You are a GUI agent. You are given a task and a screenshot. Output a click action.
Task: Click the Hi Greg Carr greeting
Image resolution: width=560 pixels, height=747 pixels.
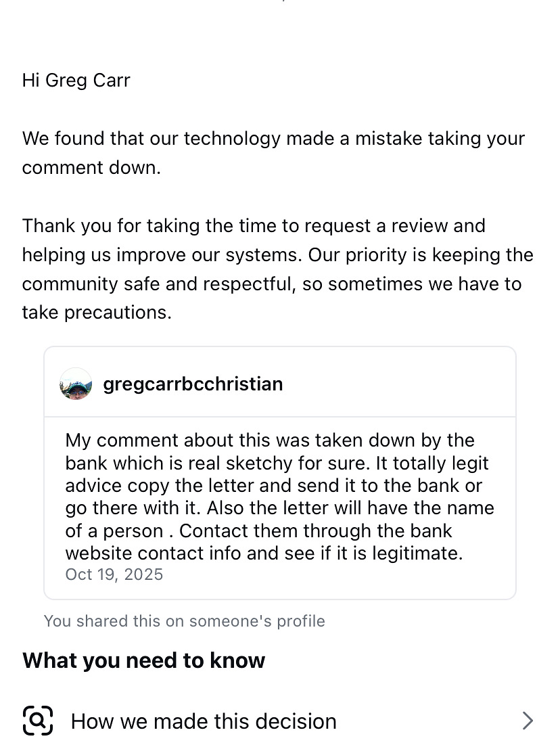point(76,80)
